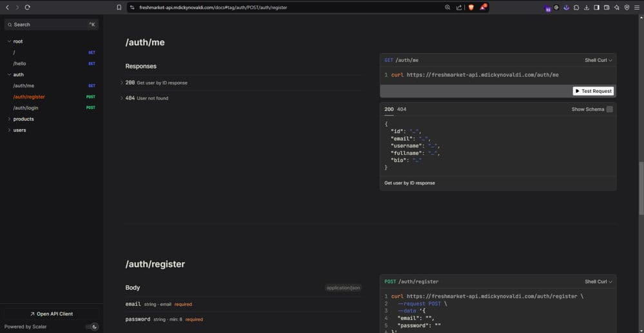The height and width of the screenshot is (333, 644).
Task: Click the Test Request button
Action: (593, 91)
